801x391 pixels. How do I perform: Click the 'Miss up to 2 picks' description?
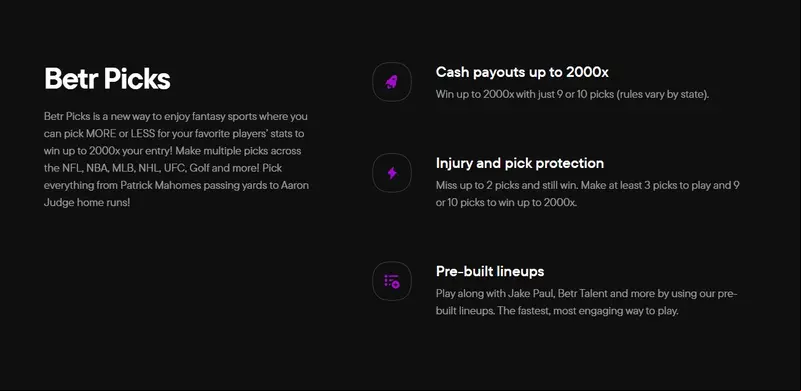587,194
